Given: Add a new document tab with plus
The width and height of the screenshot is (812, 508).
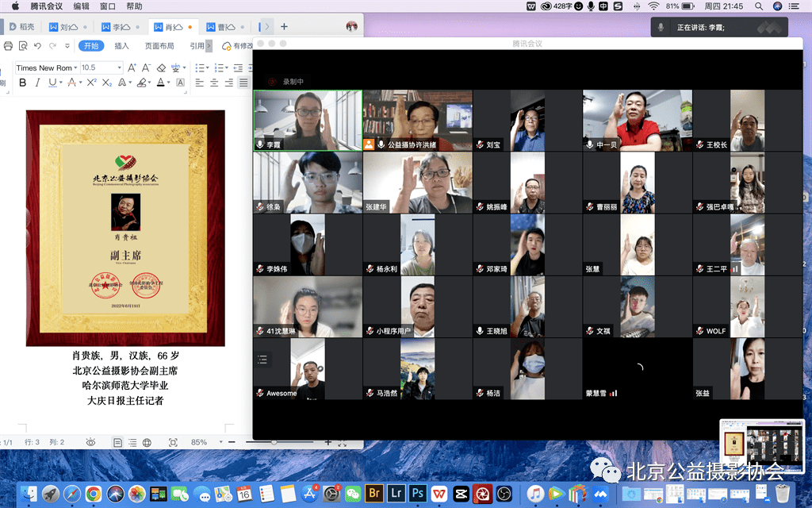Looking at the screenshot, I should (284, 26).
